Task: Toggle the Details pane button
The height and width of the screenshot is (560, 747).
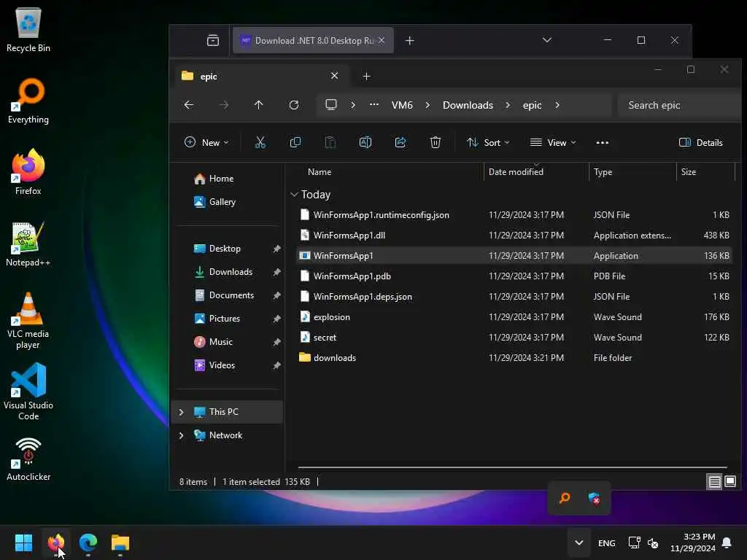Action: [x=701, y=142]
